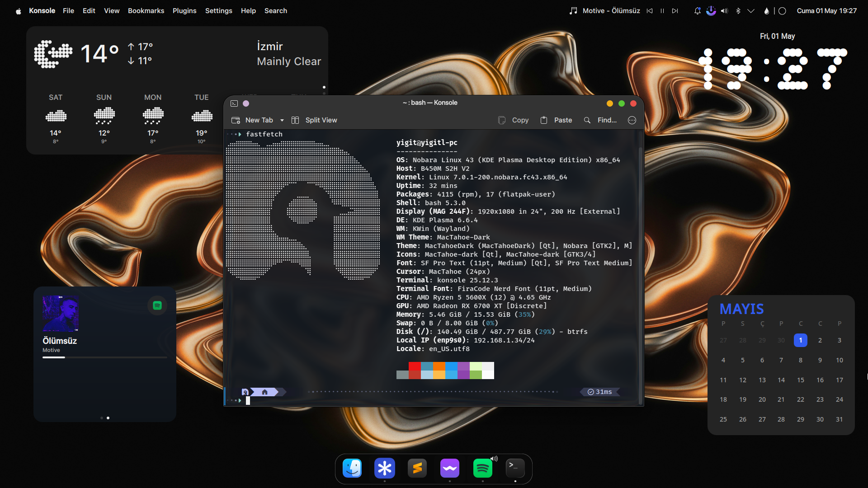This screenshot has width=868, height=488.
Task: Click the clock Cuma 01 May 19:27
Action: click(x=826, y=11)
